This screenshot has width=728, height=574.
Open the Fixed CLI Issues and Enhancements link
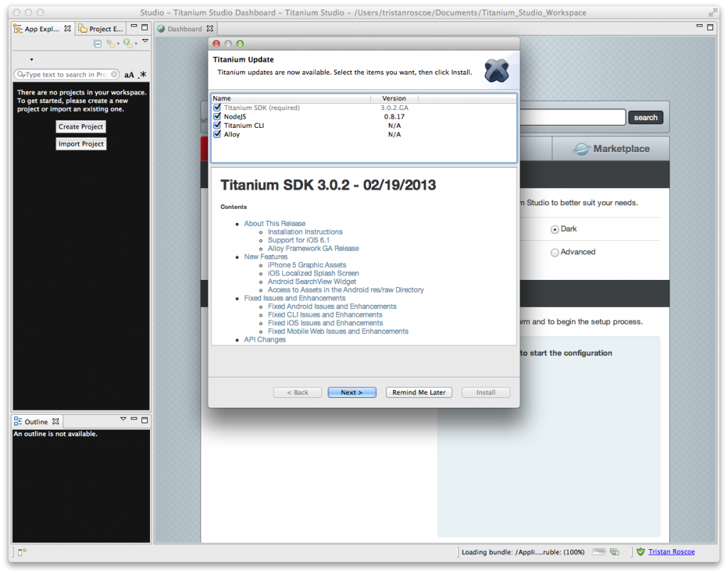[x=325, y=315]
